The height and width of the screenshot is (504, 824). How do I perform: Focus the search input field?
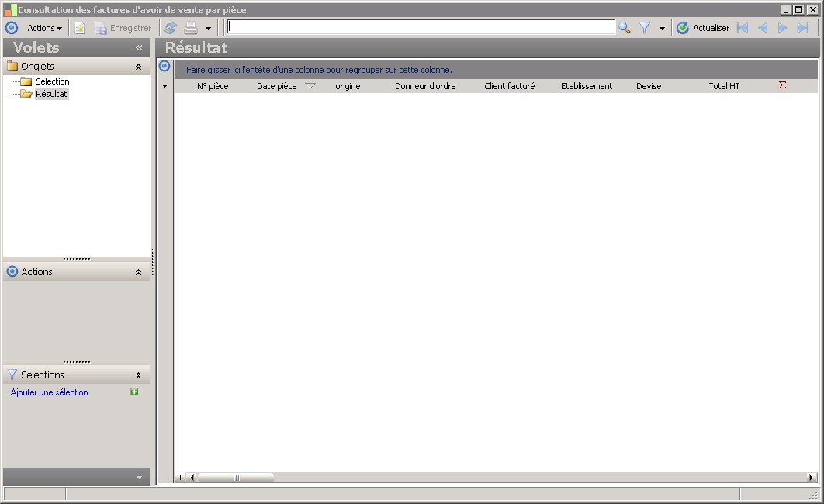pyautogui.click(x=421, y=27)
